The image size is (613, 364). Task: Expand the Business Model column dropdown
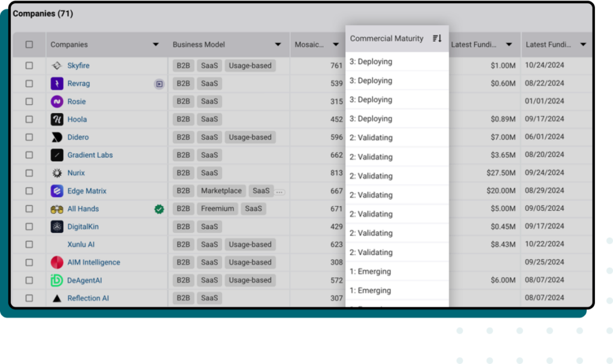point(278,44)
